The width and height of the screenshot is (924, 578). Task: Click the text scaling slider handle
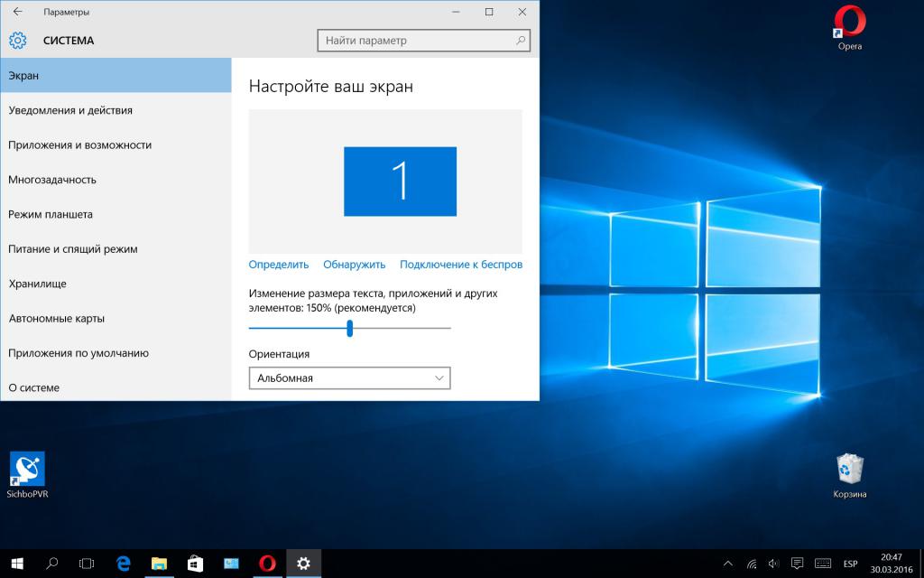coord(349,329)
